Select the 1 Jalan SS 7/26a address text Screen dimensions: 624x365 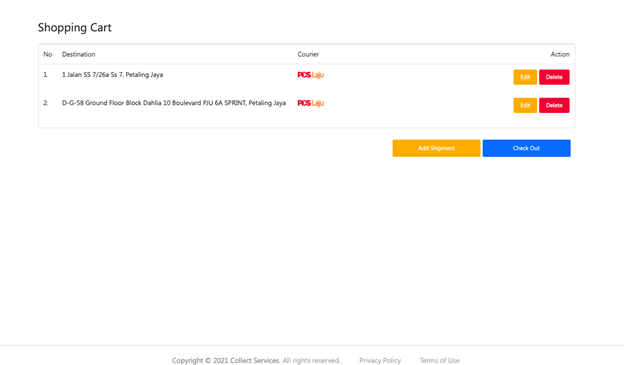tap(112, 74)
